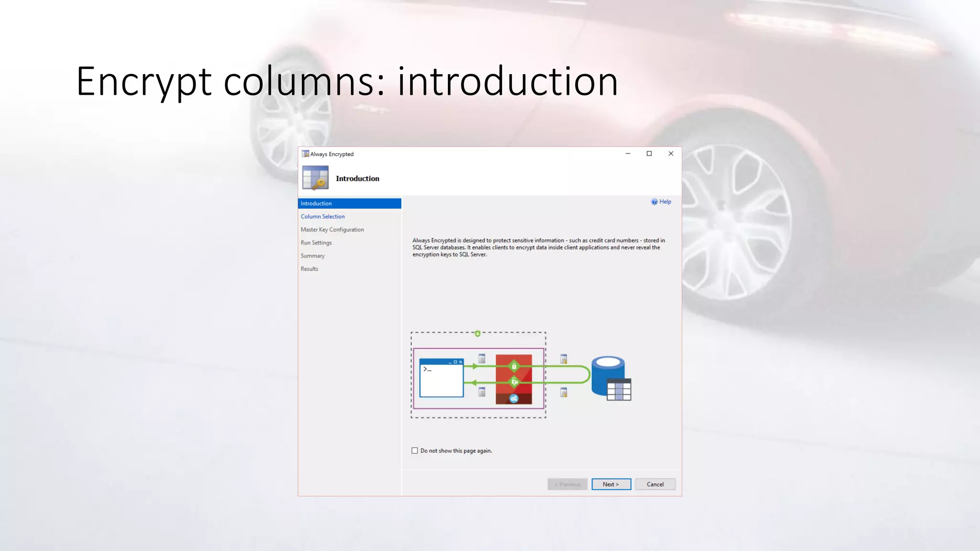Viewport: 980px width, 551px height.
Task: Open the Column Selection step
Action: coord(323,217)
